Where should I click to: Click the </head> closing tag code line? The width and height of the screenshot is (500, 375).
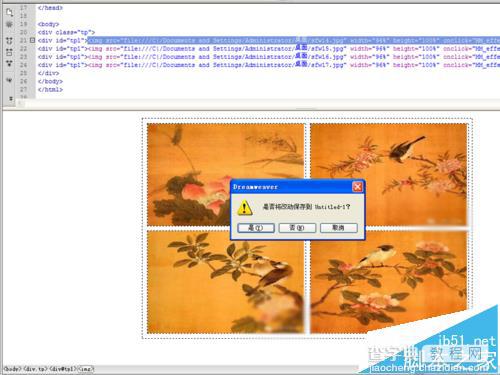coord(50,8)
